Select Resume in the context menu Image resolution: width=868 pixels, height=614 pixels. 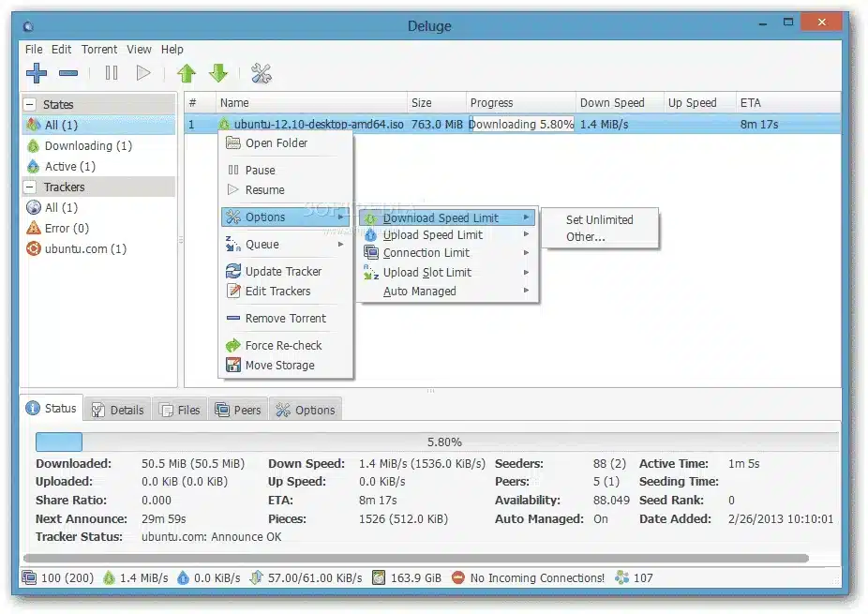(x=286, y=190)
